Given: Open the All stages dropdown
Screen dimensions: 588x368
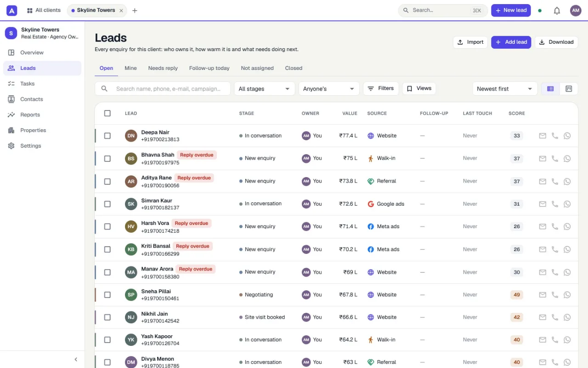Looking at the screenshot, I should tap(265, 89).
